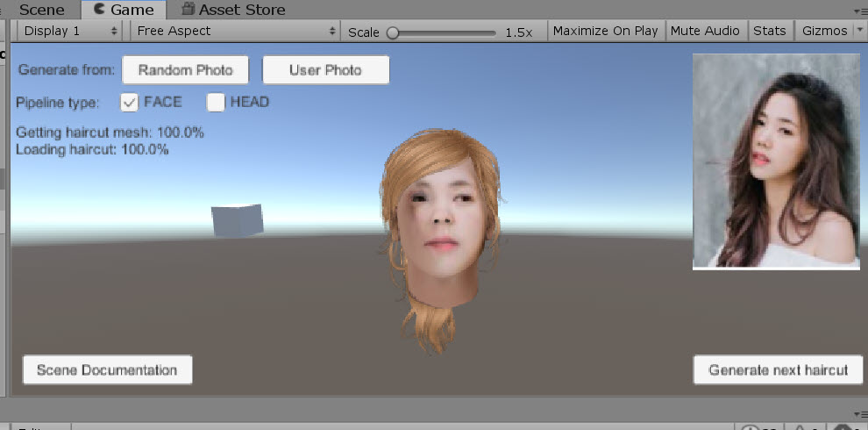The image size is (868, 430).
Task: Open the Free Aspect ratio dropdown
Action: pos(235,31)
